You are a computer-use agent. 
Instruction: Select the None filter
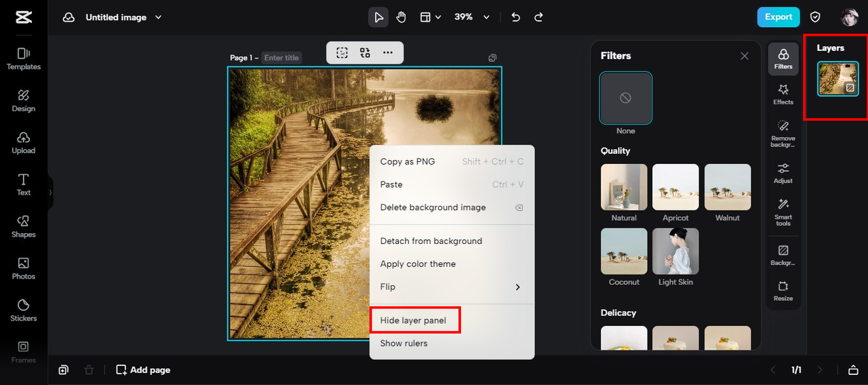[x=626, y=98]
